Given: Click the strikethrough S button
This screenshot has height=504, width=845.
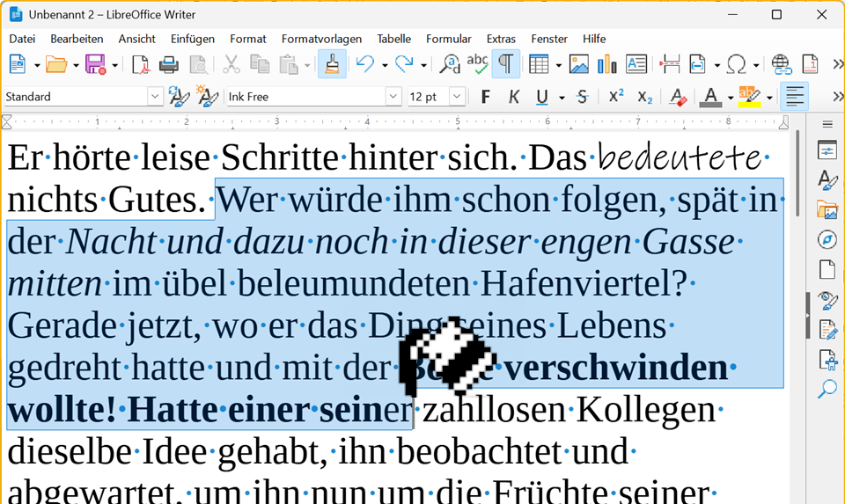Looking at the screenshot, I should pyautogui.click(x=582, y=97).
